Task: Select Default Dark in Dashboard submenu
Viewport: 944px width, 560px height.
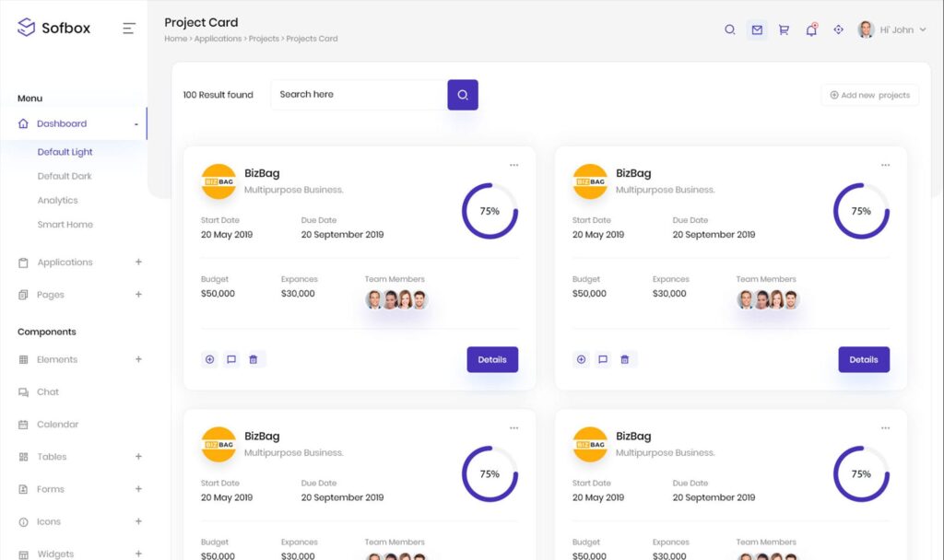Action: (x=65, y=176)
